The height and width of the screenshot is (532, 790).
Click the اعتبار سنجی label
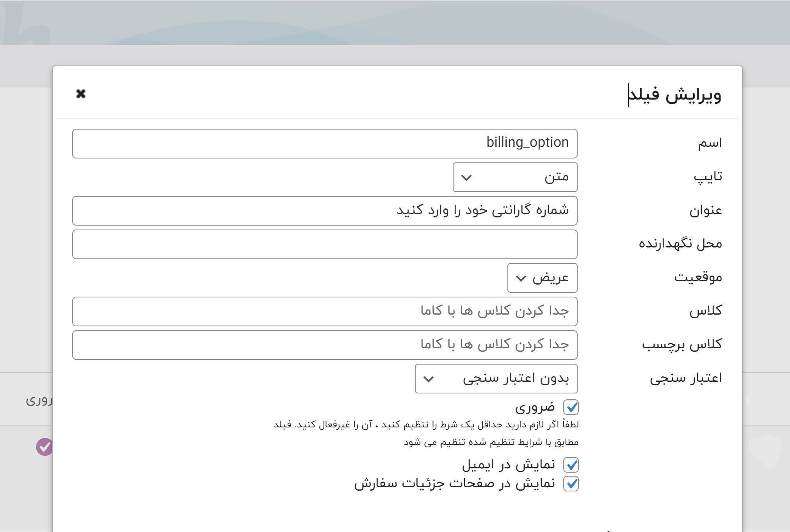686,378
